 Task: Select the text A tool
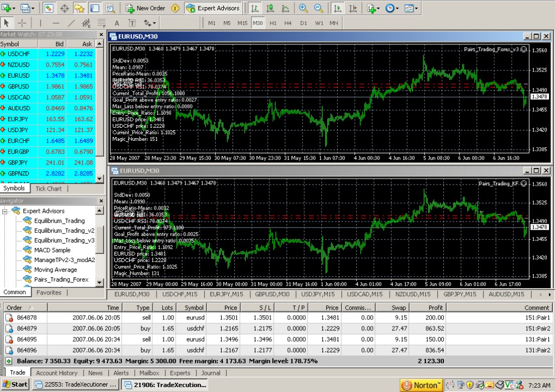(117, 23)
